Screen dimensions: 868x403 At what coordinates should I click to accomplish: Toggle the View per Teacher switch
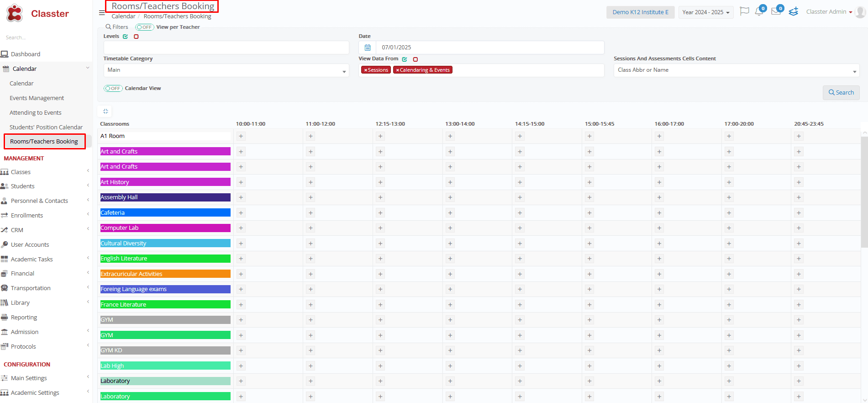[x=144, y=27]
